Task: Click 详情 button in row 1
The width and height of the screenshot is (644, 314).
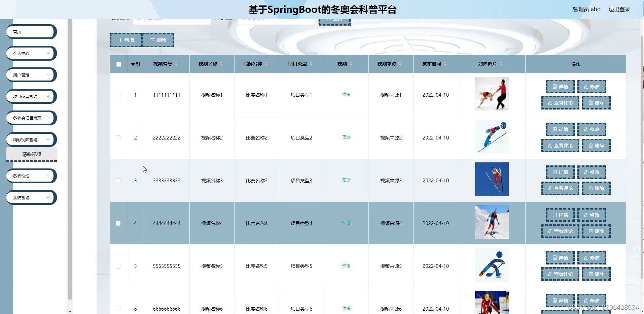Action: [x=560, y=87]
